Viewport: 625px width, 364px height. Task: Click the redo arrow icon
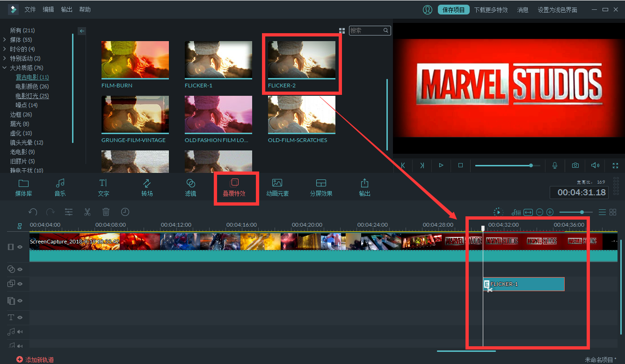point(50,212)
